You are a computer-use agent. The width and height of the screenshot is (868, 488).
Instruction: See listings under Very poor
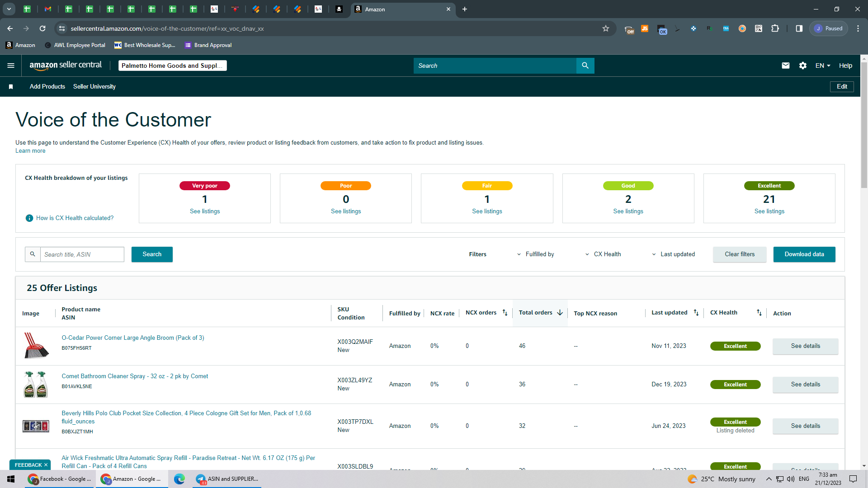click(x=205, y=211)
